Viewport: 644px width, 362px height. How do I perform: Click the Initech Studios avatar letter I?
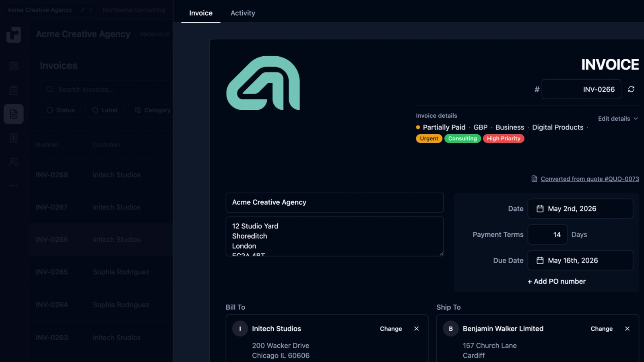(240, 329)
